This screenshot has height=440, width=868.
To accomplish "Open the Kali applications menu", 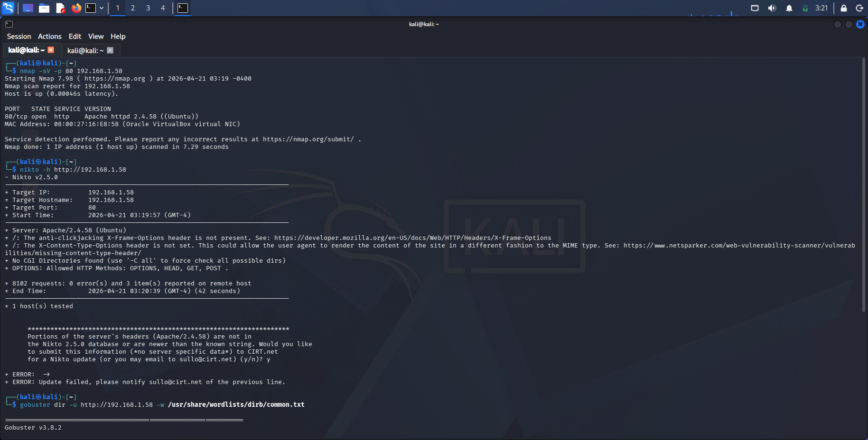I will 8,8.
